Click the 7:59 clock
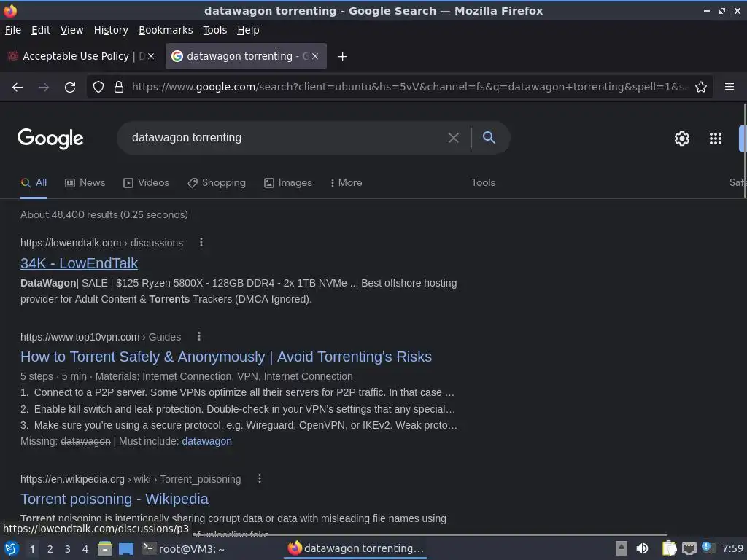Screen dimensions: 747x560 click(732, 548)
